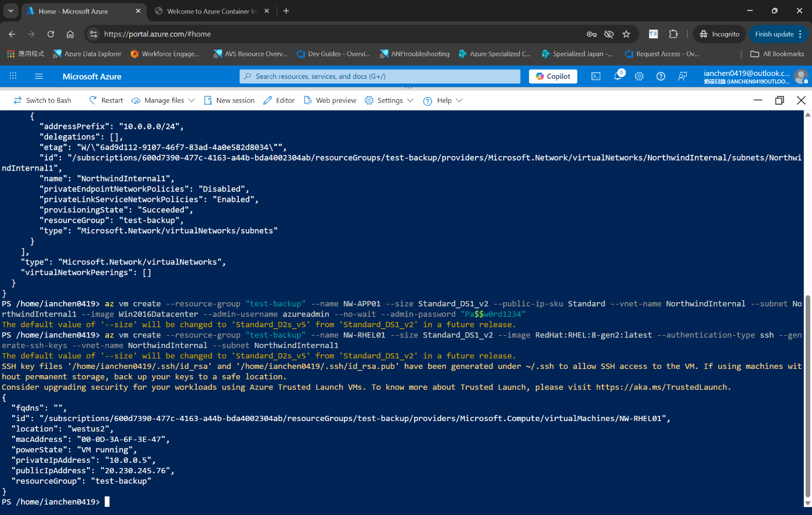The width and height of the screenshot is (812, 515).
Task: Switch to Home - Microsoft Azure tab
Action: pyautogui.click(x=82, y=11)
